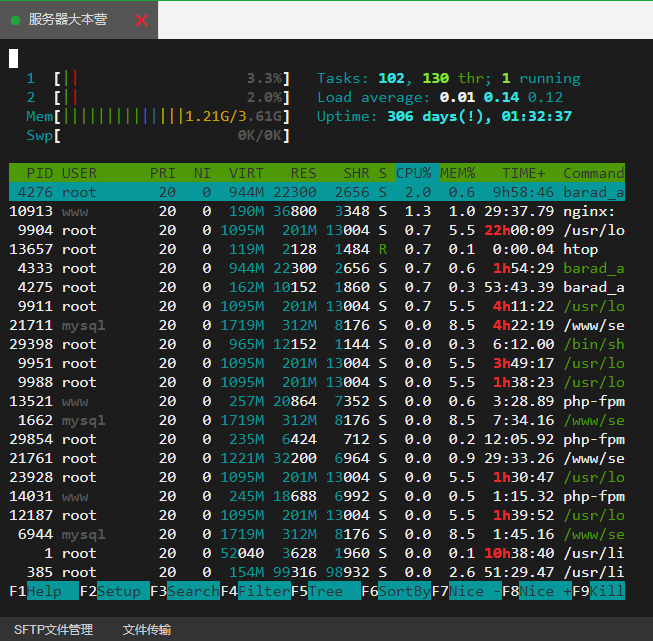Click Nice + to lower priority
Image resolution: width=653 pixels, height=641 pixels.
tap(545, 591)
